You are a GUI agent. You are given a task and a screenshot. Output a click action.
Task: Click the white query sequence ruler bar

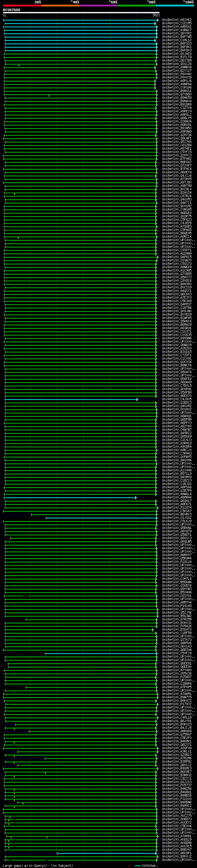tap(81, 12)
